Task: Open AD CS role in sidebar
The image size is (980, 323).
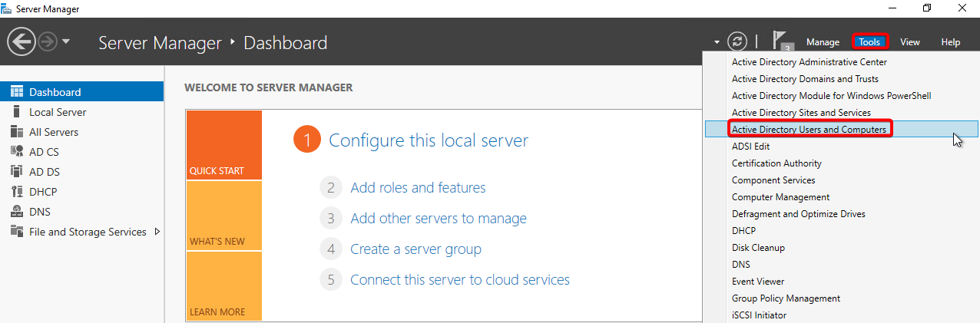Action: (44, 152)
